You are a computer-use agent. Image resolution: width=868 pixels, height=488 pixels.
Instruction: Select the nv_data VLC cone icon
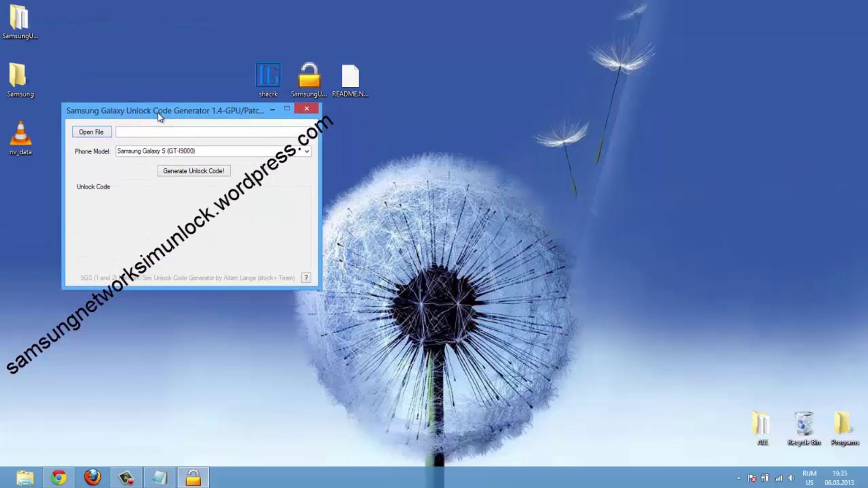click(x=20, y=135)
